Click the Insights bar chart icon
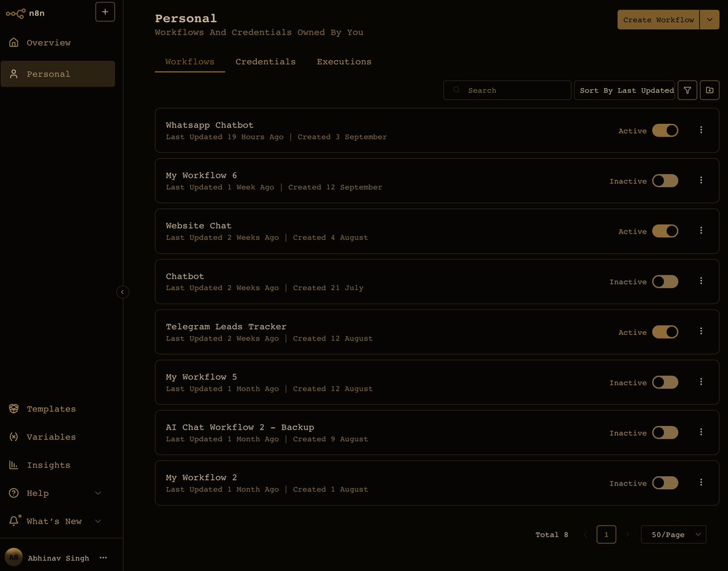Screen dimensions: 728x571 point(13,465)
